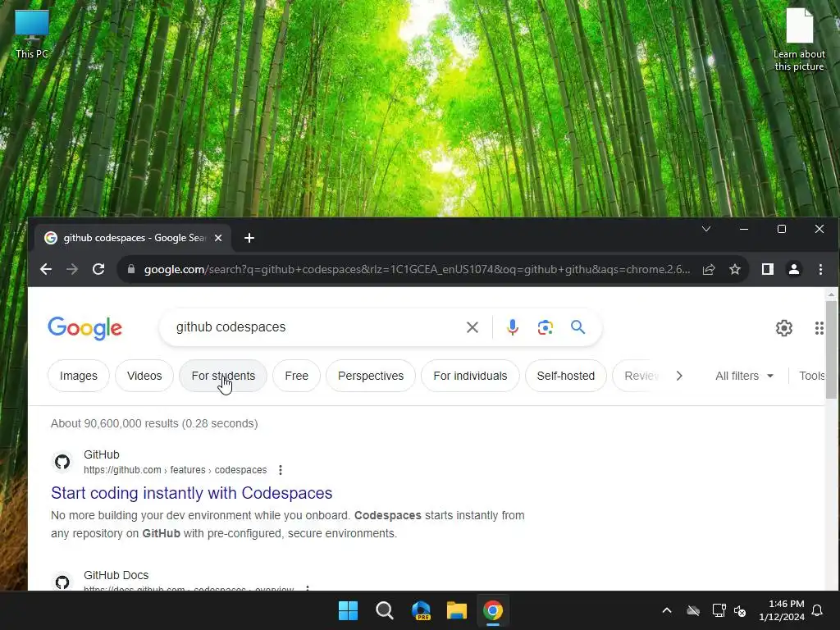Reload the Google search page
The width and height of the screenshot is (840, 630).
point(98,269)
